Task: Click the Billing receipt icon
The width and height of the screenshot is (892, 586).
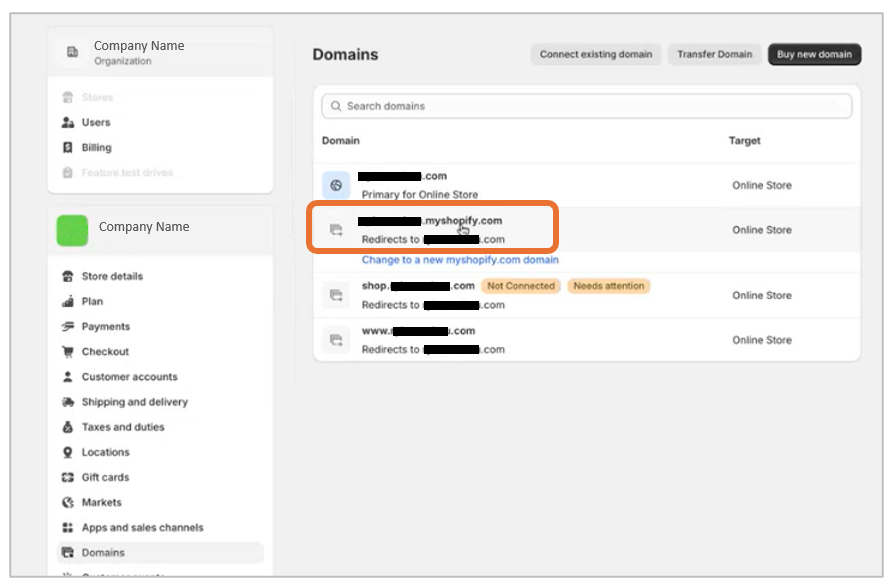Action: 68,147
